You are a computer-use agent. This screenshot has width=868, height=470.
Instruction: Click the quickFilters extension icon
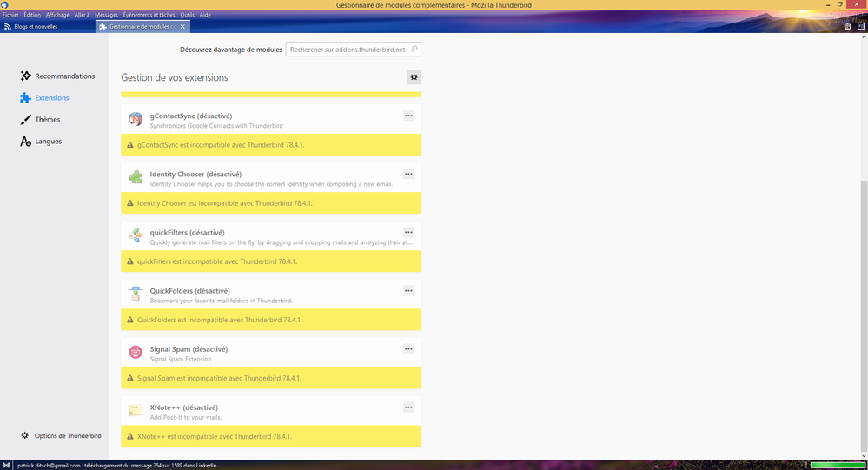[136, 235]
